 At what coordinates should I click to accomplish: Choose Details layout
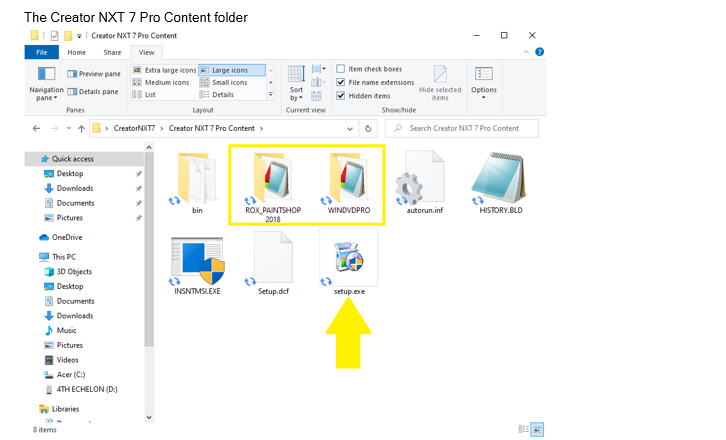click(217, 94)
